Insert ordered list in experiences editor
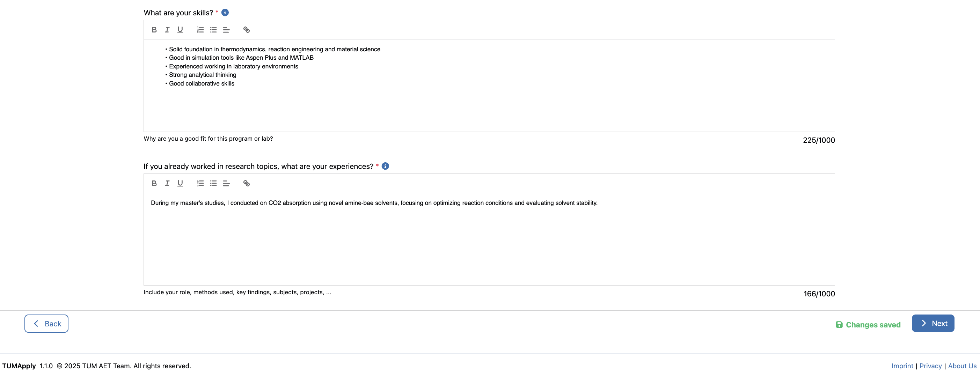The height and width of the screenshot is (377, 980). pyautogui.click(x=200, y=183)
